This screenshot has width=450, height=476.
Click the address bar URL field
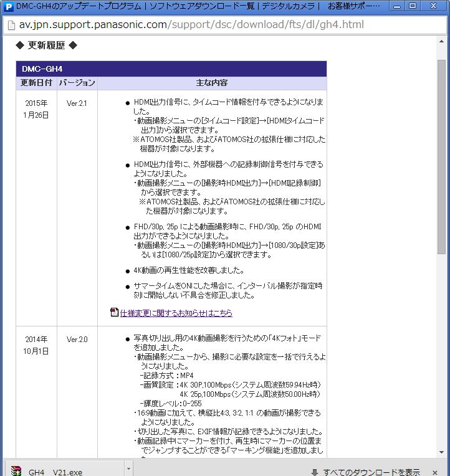point(225,25)
